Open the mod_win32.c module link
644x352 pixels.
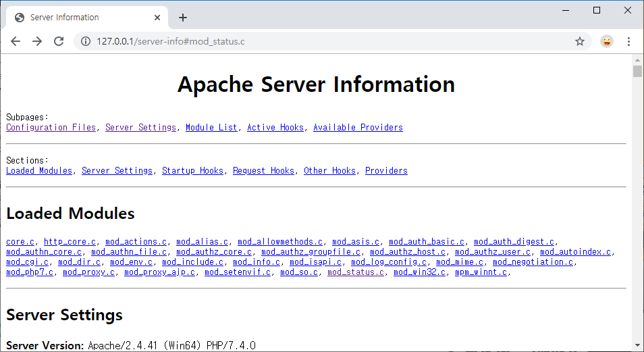point(419,272)
